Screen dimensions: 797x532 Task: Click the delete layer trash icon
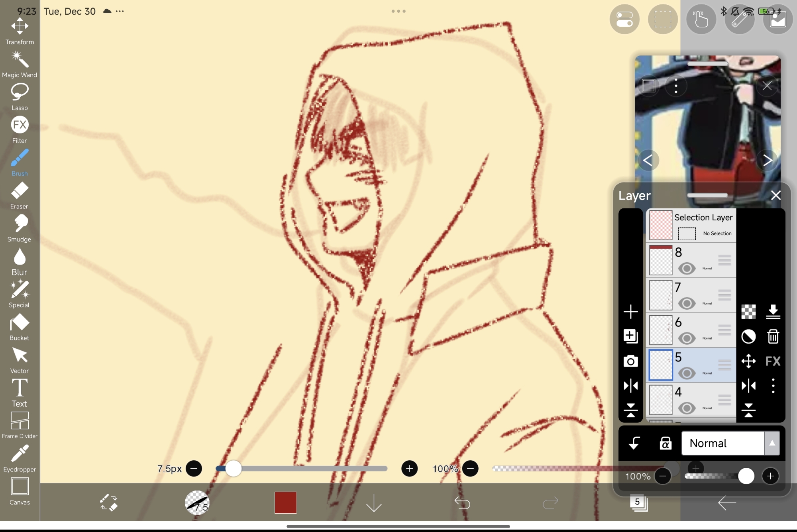(x=773, y=337)
